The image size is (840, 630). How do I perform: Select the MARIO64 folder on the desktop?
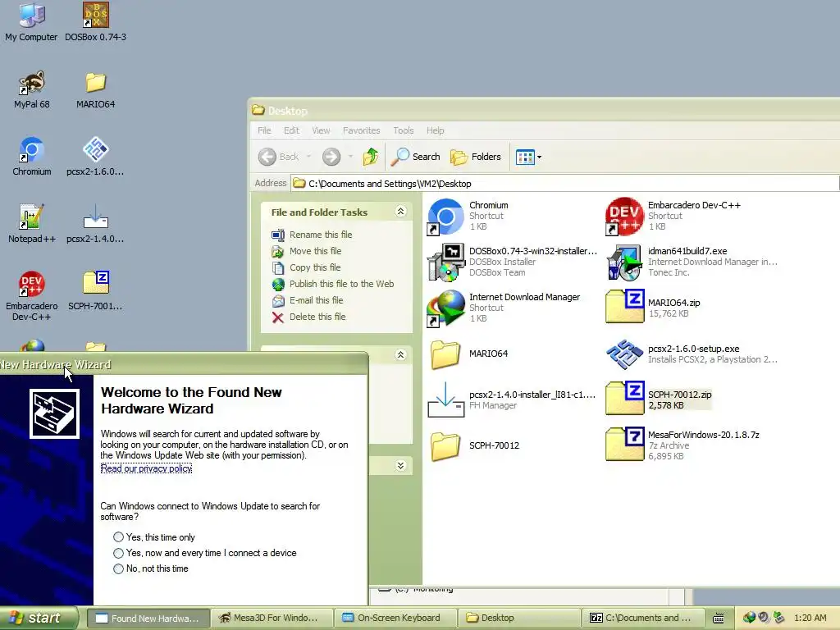(x=95, y=89)
